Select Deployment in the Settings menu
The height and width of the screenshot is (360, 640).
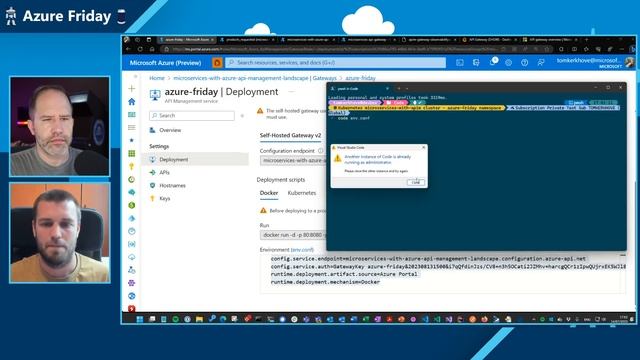click(195, 159)
